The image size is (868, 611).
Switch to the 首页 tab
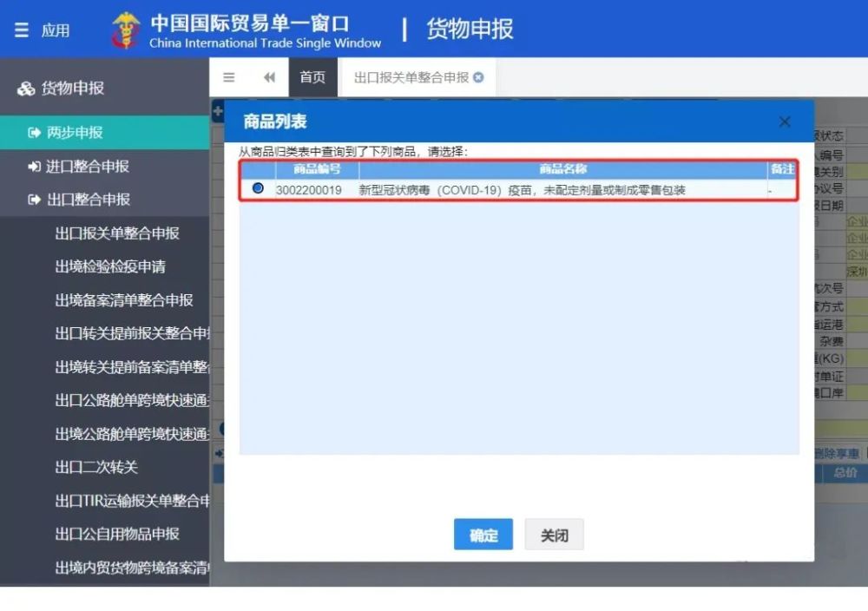(312, 77)
